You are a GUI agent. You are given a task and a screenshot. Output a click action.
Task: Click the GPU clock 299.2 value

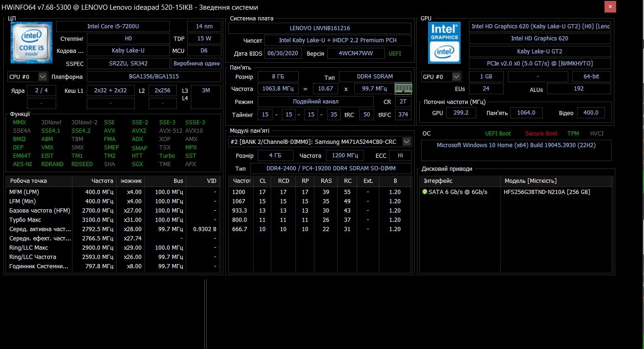461,113
